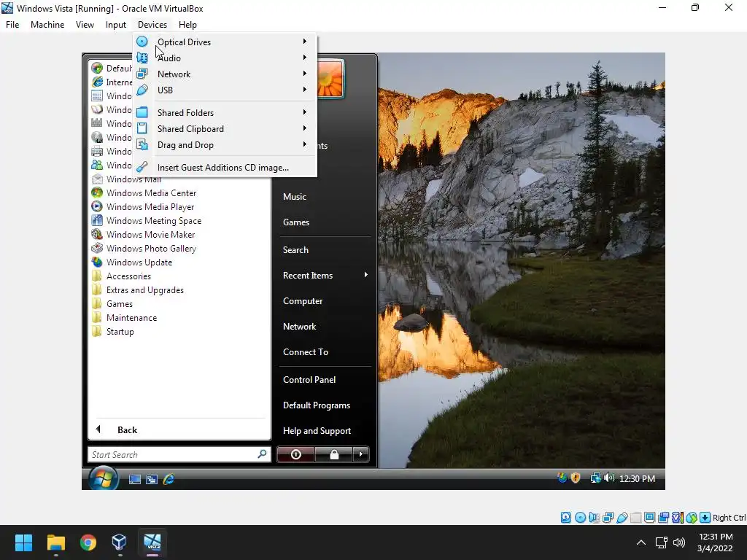Click the VirtualBox Manager icon on host taskbar

[x=119, y=542]
